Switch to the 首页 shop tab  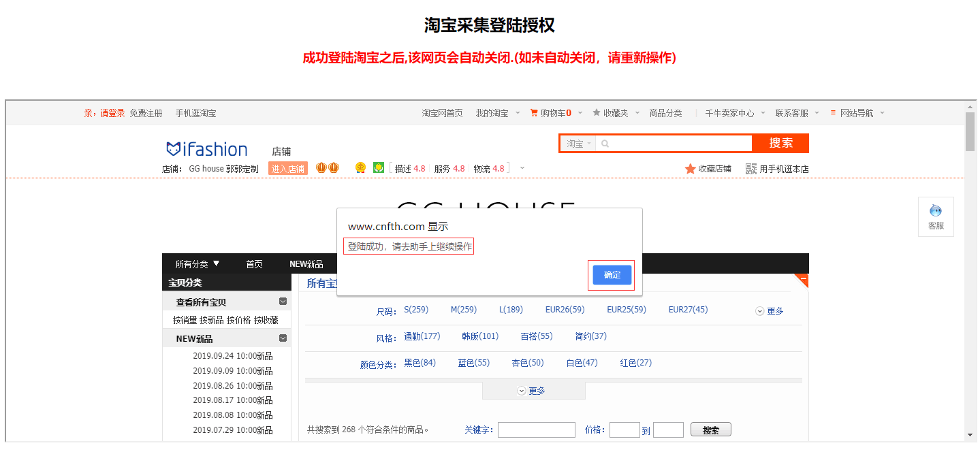[254, 264]
